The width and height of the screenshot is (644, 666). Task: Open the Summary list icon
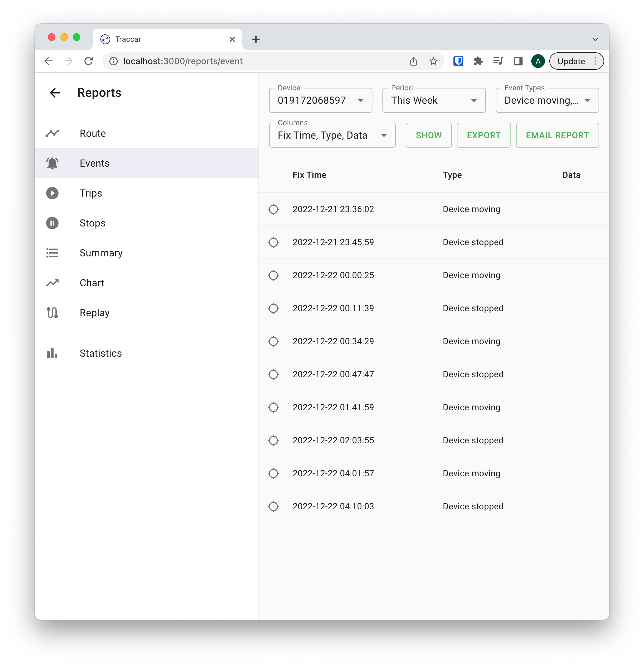pyautogui.click(x=52, y=253)
